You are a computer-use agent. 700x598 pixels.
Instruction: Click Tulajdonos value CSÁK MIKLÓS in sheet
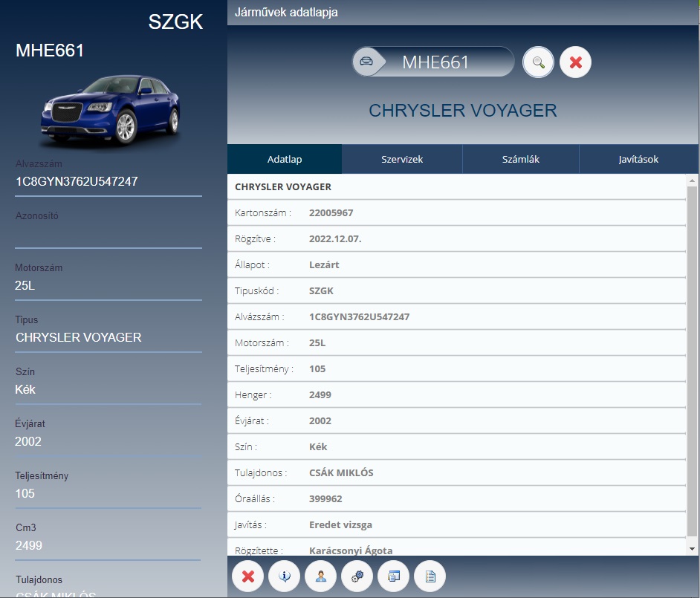click(x=341, y=472)
